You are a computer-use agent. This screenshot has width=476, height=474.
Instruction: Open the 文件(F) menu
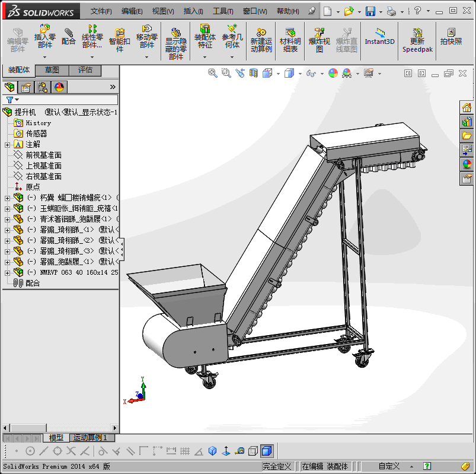[101, 11]
